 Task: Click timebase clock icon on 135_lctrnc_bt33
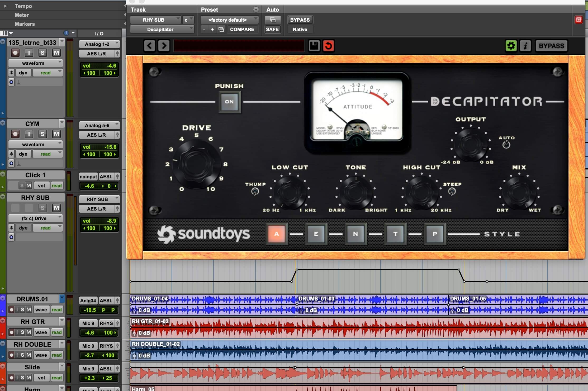click(11, 82)
